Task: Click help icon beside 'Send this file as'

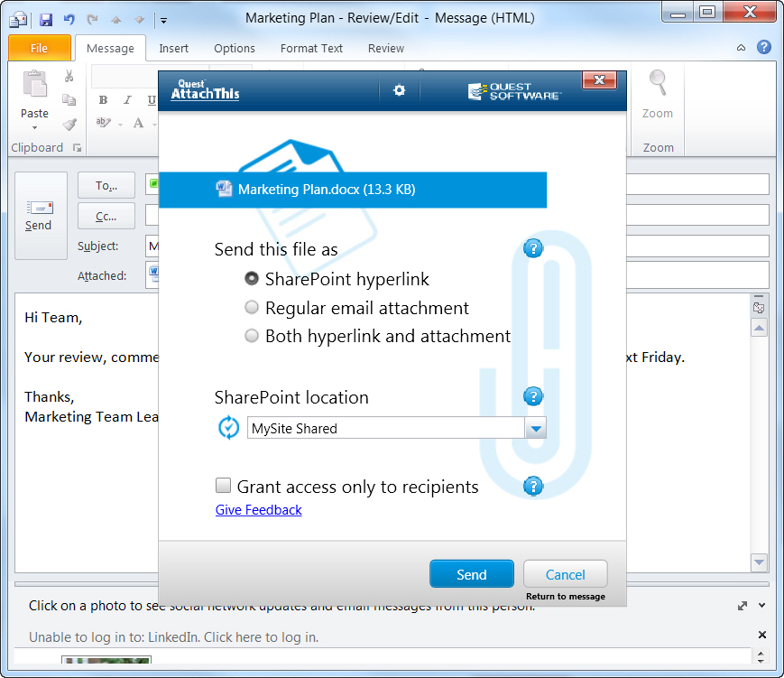Action: click(x=533, y=248)
